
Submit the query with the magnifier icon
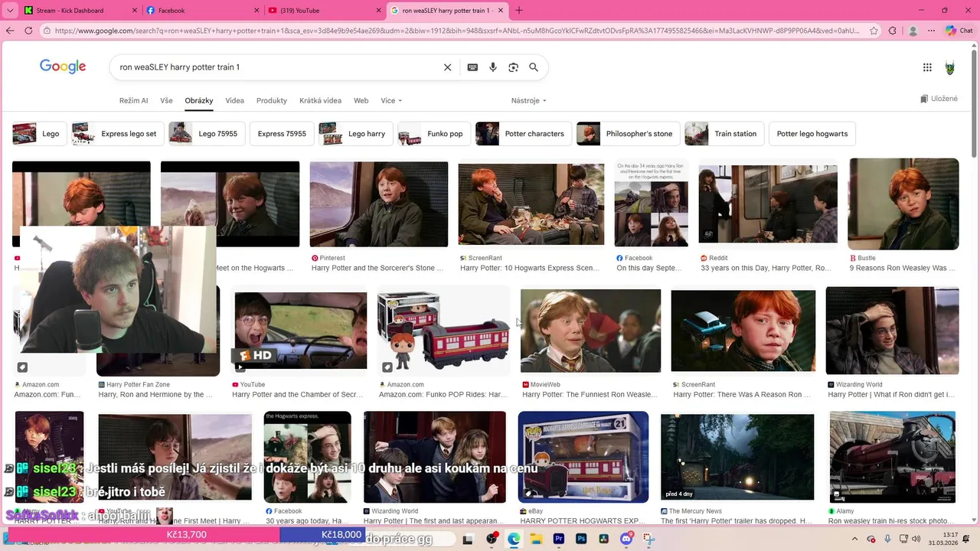534,67
